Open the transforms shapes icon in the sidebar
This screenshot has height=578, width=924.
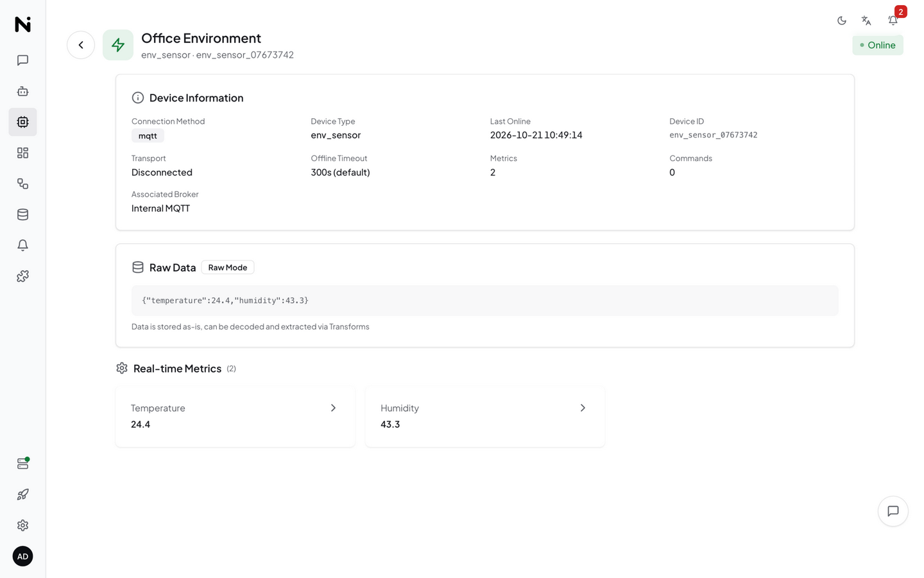[22, 184]
